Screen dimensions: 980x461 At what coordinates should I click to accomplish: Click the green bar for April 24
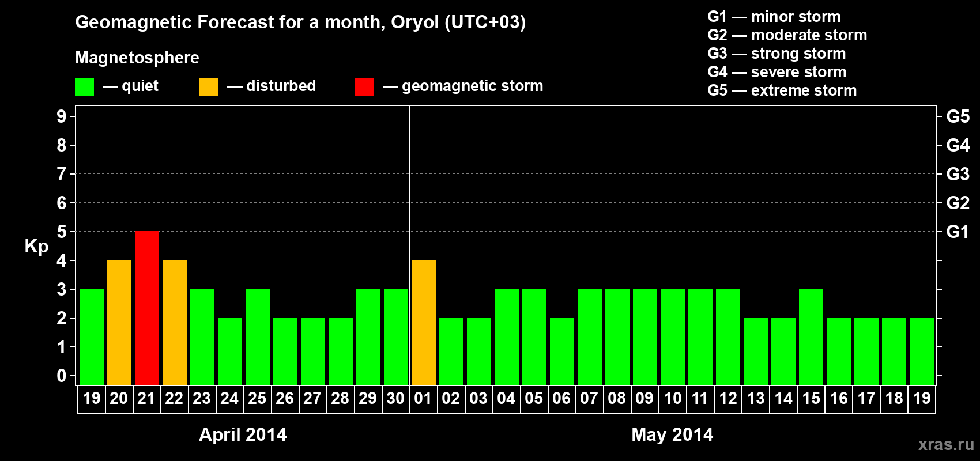230,351
